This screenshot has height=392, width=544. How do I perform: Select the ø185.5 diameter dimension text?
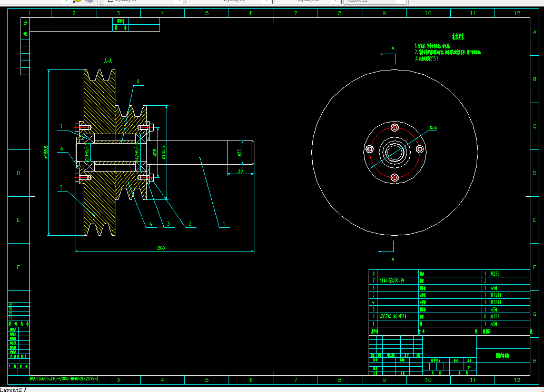[46, 152]
